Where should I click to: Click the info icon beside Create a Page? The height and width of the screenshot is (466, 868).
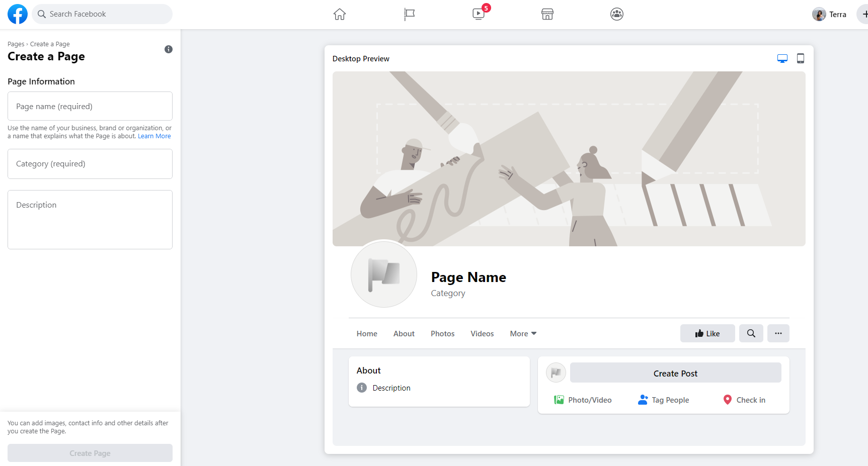(169, 49)
